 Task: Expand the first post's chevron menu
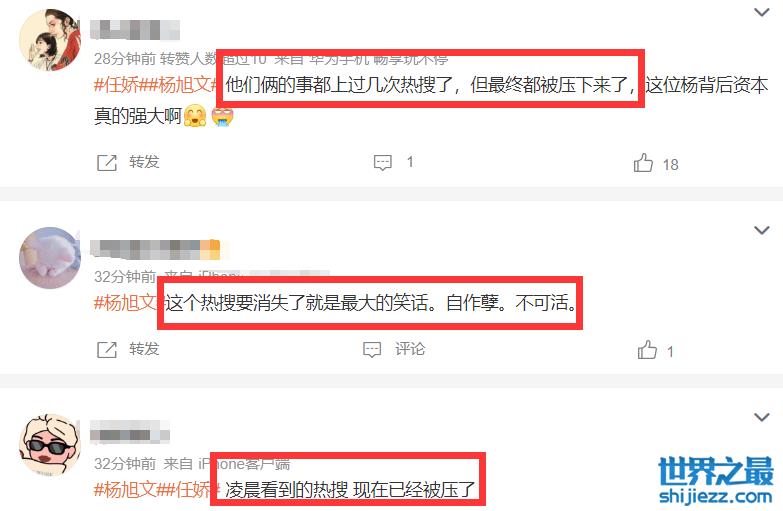click(762, 11)
